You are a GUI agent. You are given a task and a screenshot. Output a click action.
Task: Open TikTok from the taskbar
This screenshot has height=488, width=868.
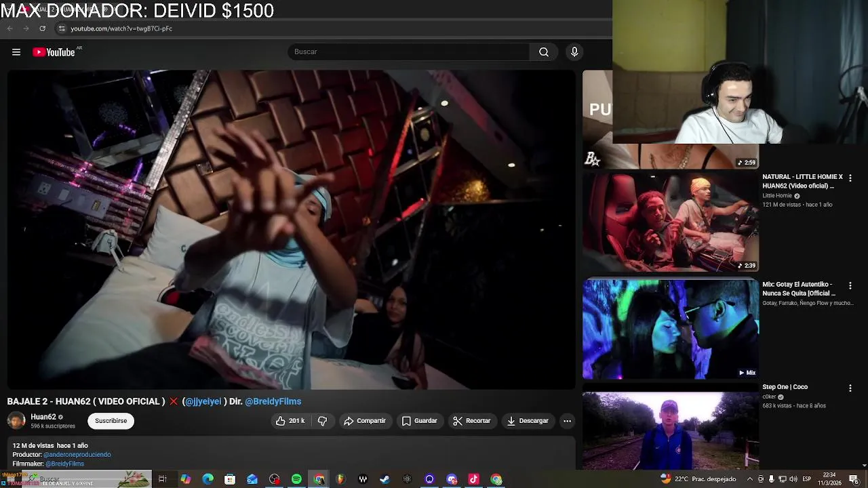[x=473, y=479]
